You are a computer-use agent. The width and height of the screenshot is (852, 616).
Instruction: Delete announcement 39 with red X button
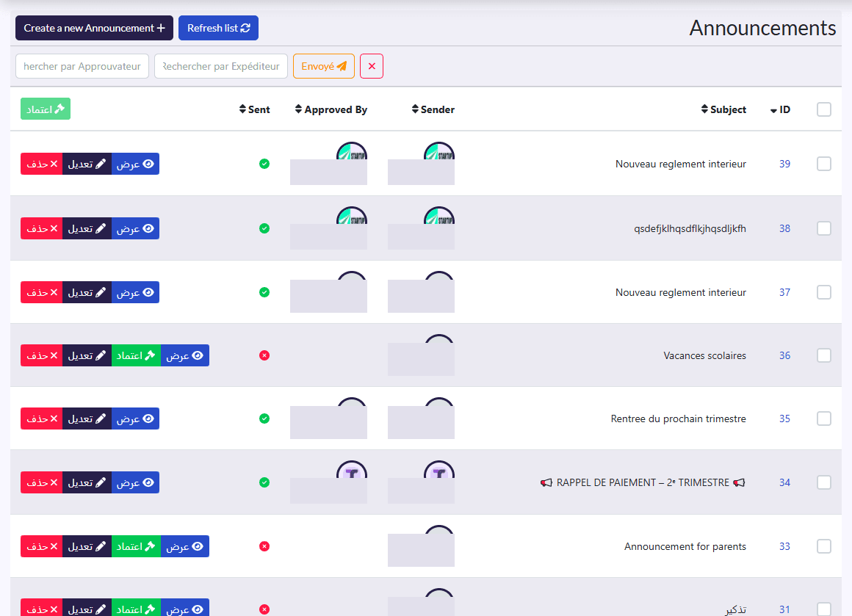42,164
